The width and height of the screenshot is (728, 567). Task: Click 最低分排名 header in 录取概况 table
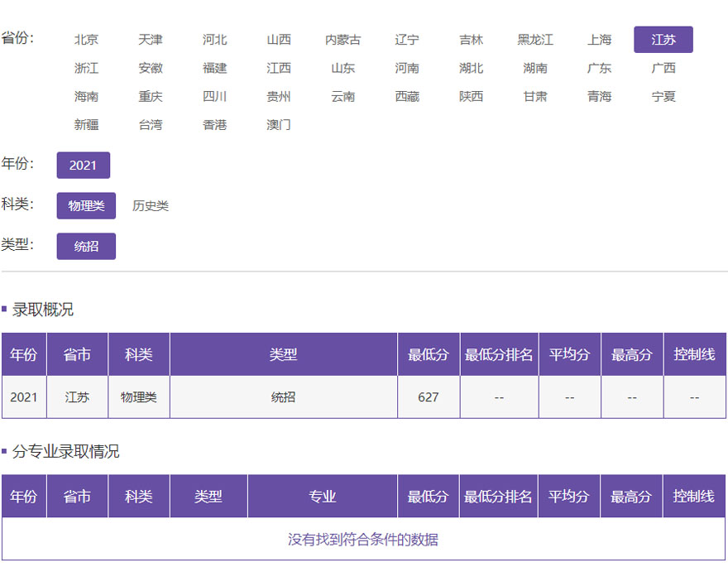pos(499,354)
